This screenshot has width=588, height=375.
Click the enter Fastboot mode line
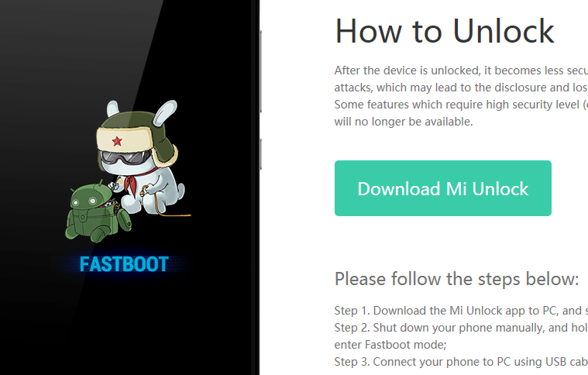click(x=390, y=345)
